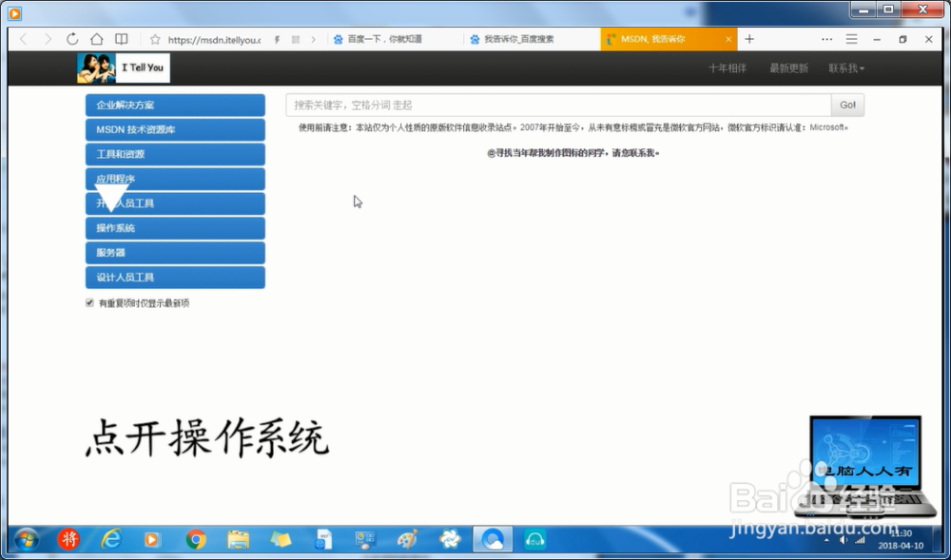
Task: Open pinwheel app taskbar icon
Action: (x=450, y=539)
